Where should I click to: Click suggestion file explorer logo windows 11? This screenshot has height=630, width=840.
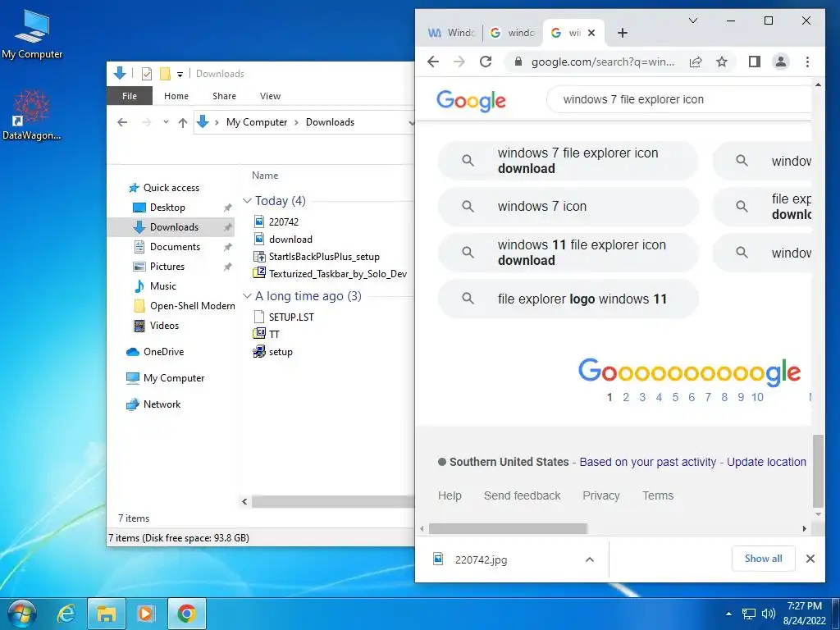click(x=568, y=299)
